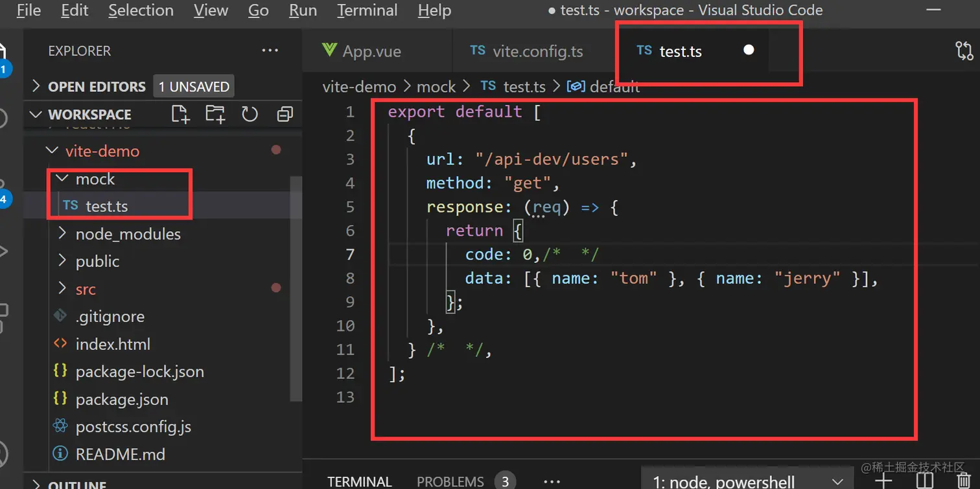Click line number 13 in the gutter
The image size is (980, 489).
pos(346,397)
